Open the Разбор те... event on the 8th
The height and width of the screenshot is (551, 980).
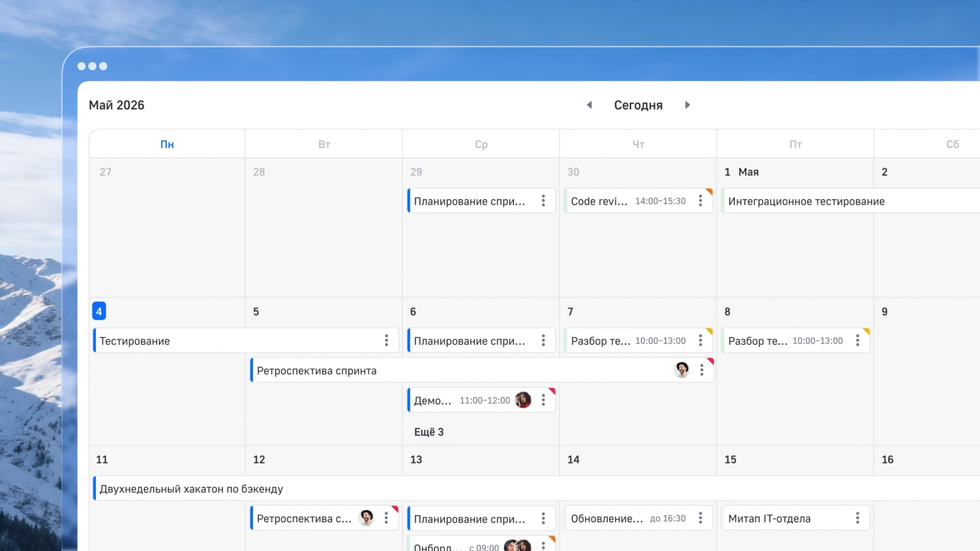click(x=796, y=340)
